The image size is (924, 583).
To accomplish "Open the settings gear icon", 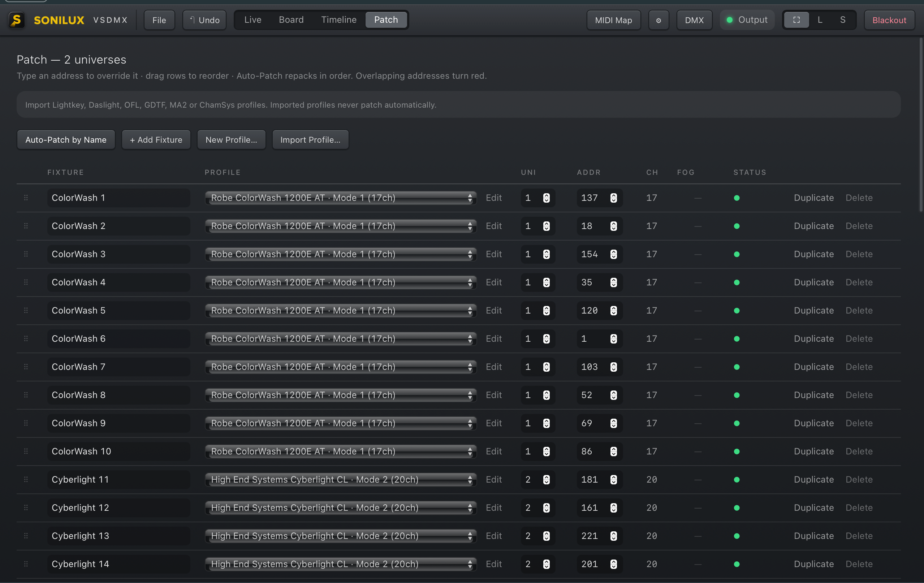I will 659,20.
